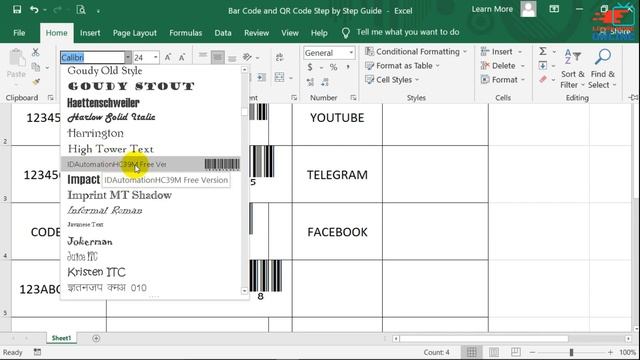The width and height of the screenshot is (640, 360).
Task: Increase font size with the larger A
Action: click(168, 58)
